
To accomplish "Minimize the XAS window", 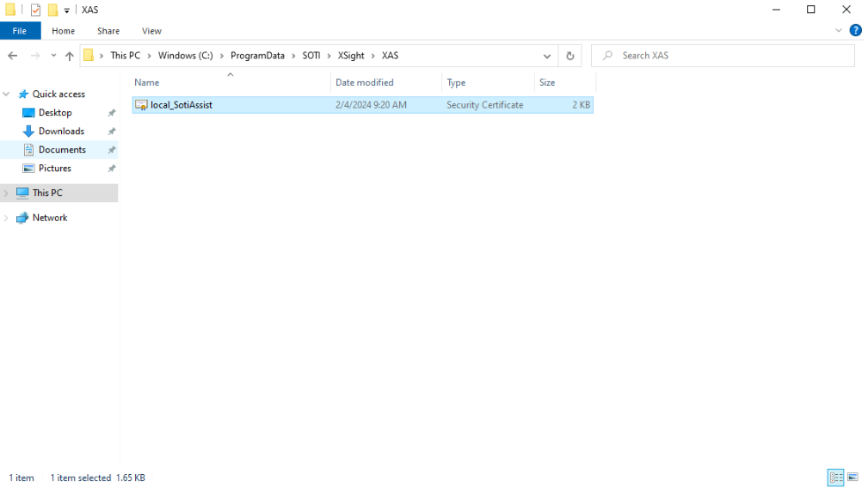I will (776, 9).
